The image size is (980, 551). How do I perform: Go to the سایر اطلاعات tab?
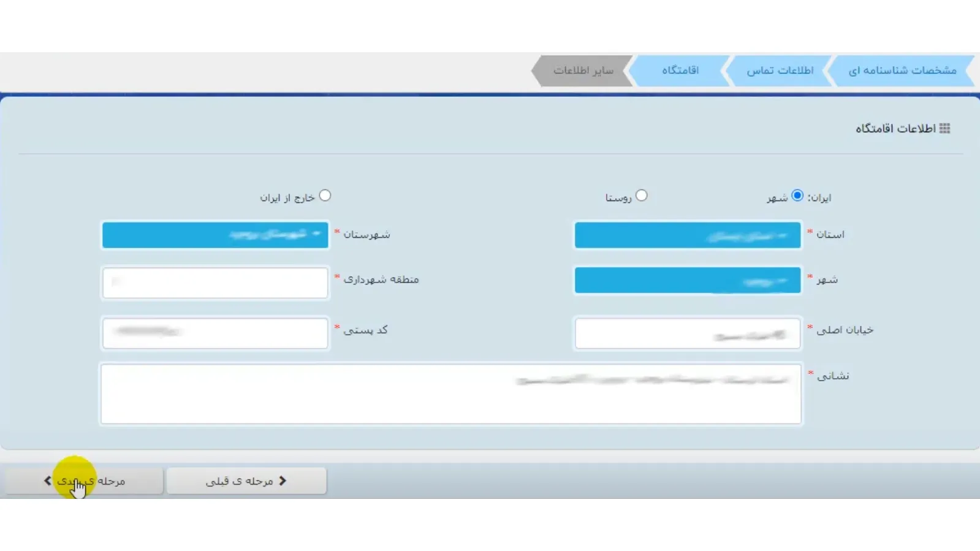click(582, 70)
